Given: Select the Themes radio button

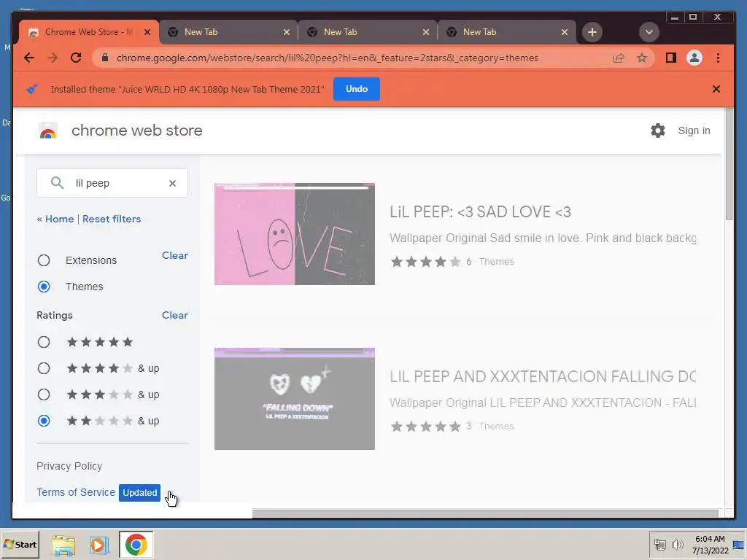Looking at the screenshot, I should coord(44,287).
